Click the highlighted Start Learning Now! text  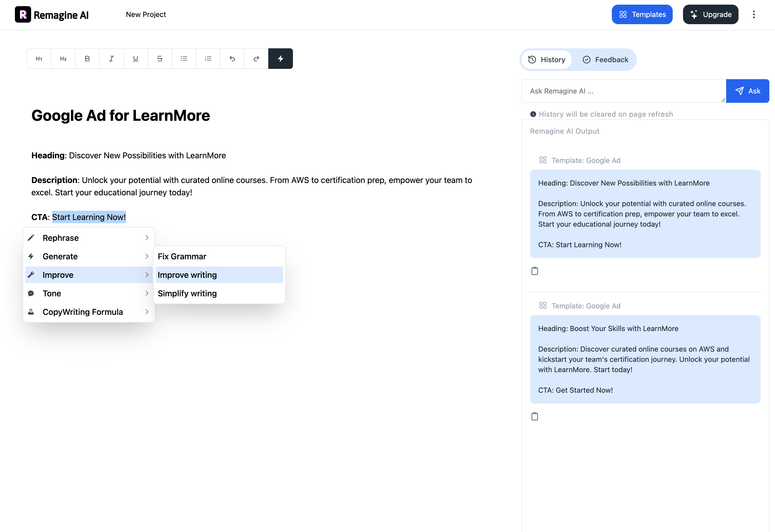click(x=89, y=217)
